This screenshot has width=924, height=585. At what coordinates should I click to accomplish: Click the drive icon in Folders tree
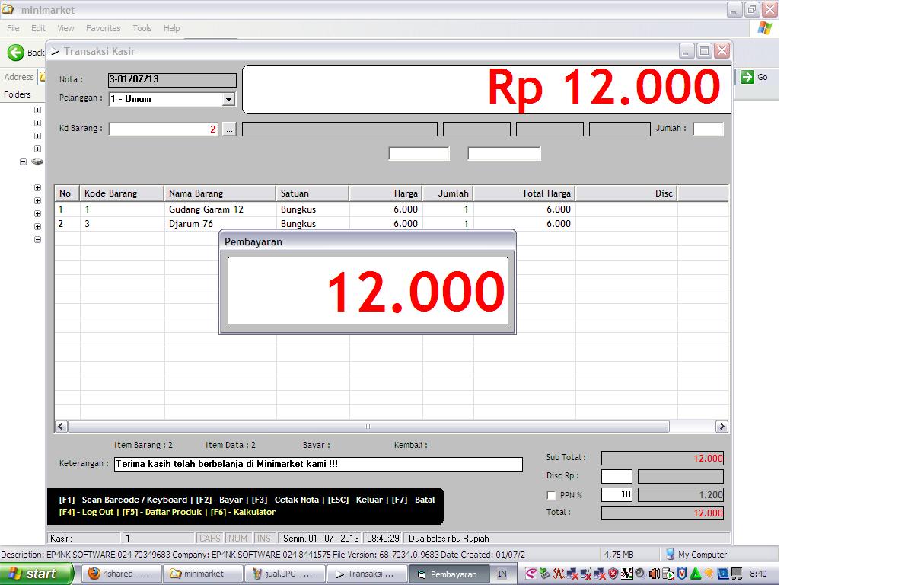(37, 161)
